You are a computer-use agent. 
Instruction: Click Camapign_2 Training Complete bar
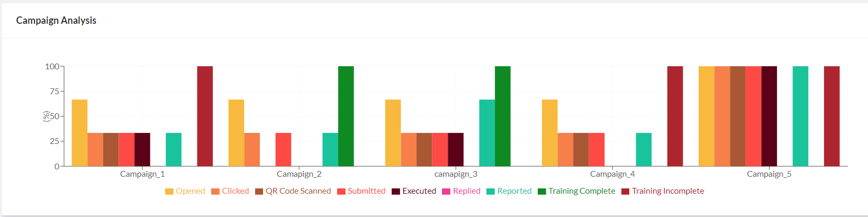pyautogui.click(x=346, y=116)
